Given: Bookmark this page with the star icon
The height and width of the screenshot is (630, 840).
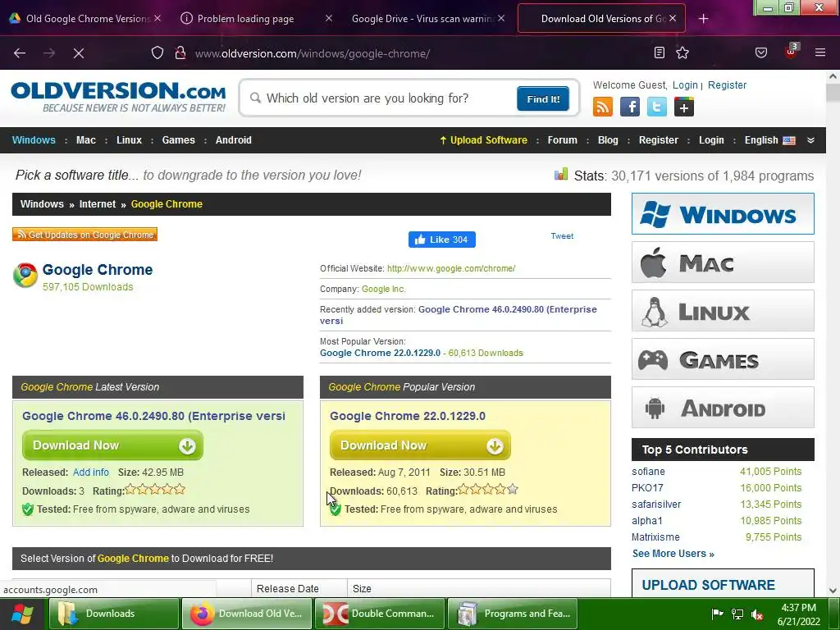Looking at the screenshot, I should coord(682,52).
